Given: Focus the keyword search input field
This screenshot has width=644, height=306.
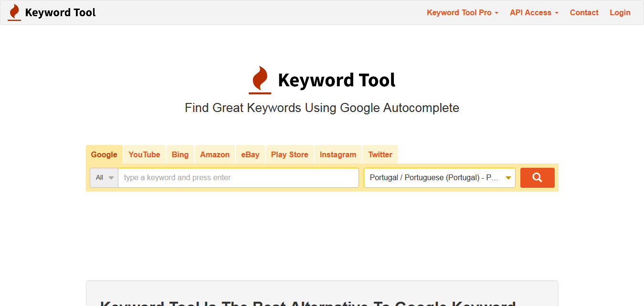Looking at the screenshot, I should 238,178.
